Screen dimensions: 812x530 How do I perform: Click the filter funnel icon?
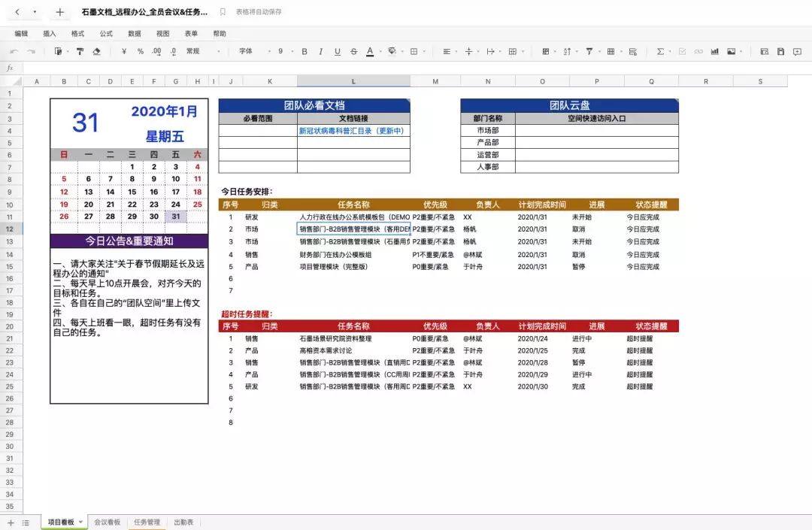[589, 52]
